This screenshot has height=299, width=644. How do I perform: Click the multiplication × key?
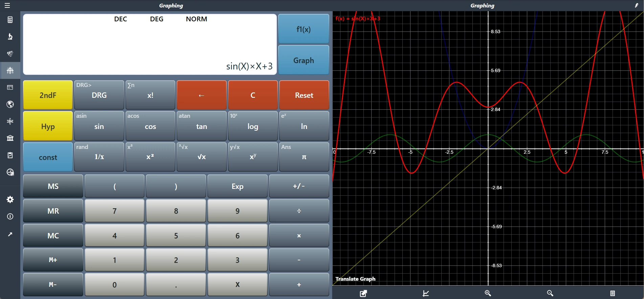[299, 235]
